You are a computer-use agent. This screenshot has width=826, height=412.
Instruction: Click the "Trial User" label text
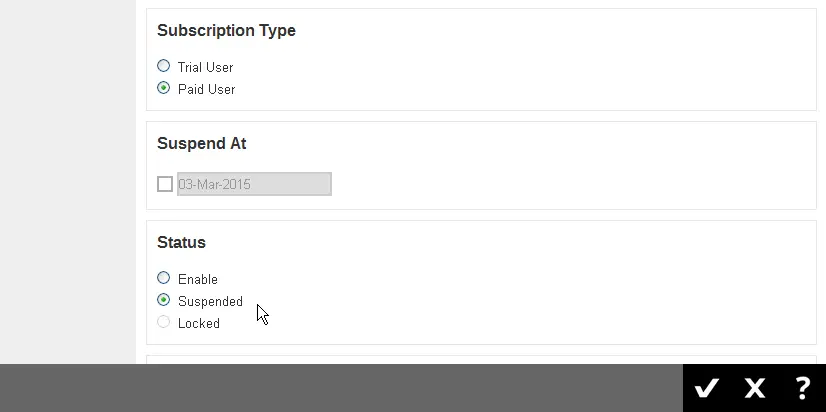click(x=205, y=67)
